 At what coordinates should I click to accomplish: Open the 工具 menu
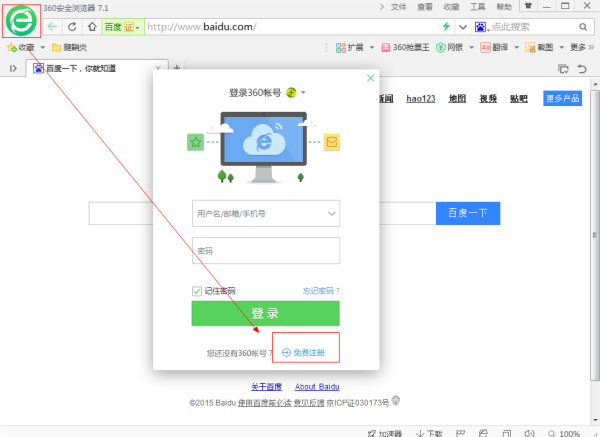(x=478, y=6)
